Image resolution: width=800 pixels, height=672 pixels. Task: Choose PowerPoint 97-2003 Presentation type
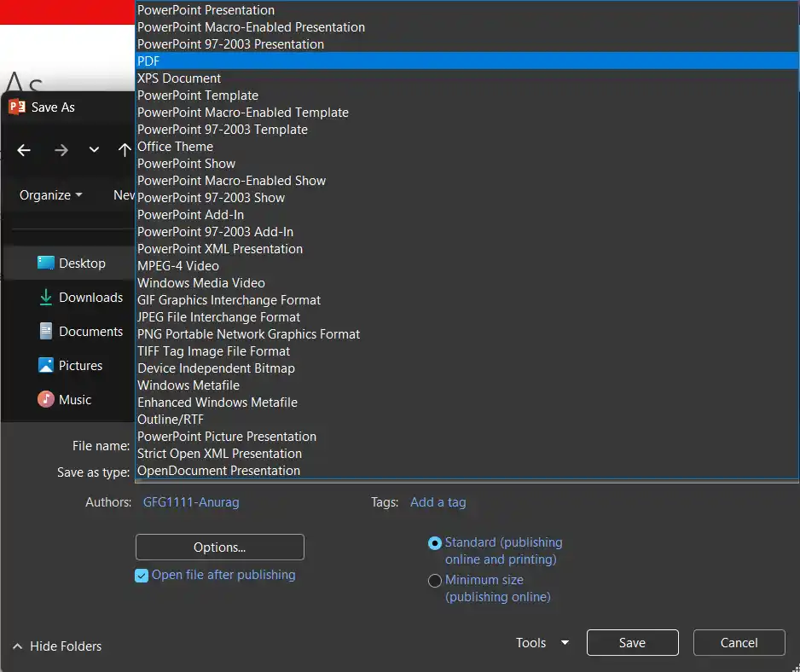pyautogui.click(x=467, y=44)
